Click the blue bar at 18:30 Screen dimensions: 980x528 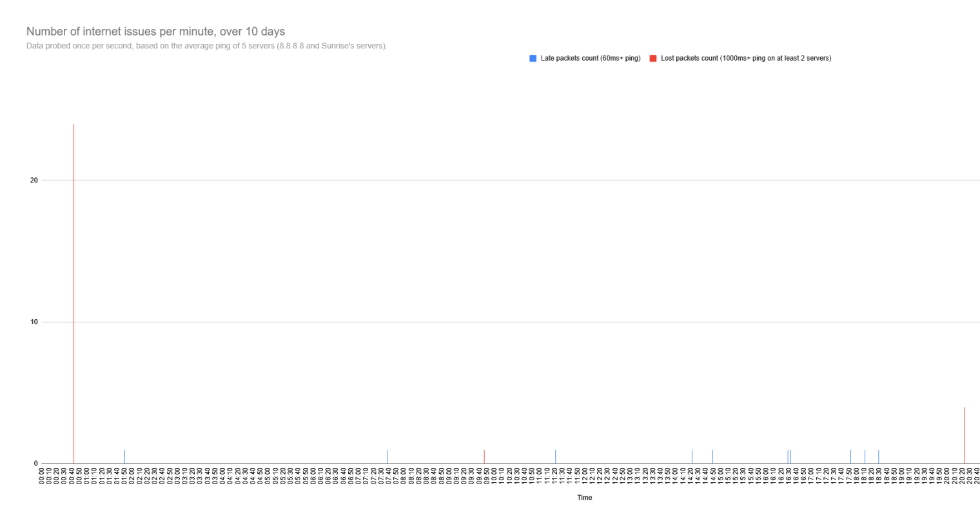coord(878,457)
